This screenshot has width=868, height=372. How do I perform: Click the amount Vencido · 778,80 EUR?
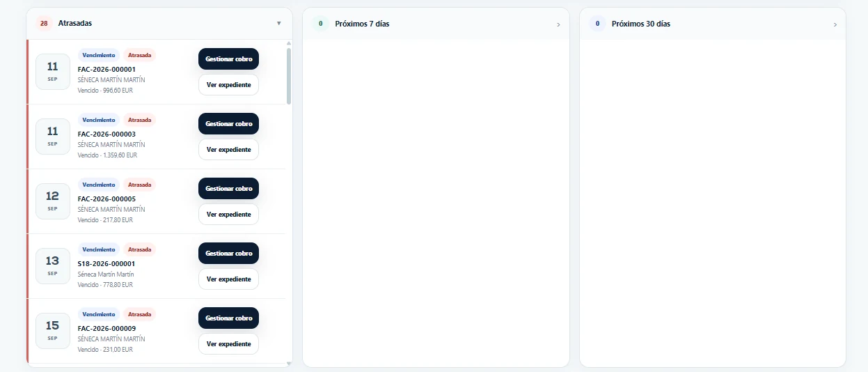(x=105, y=285)
